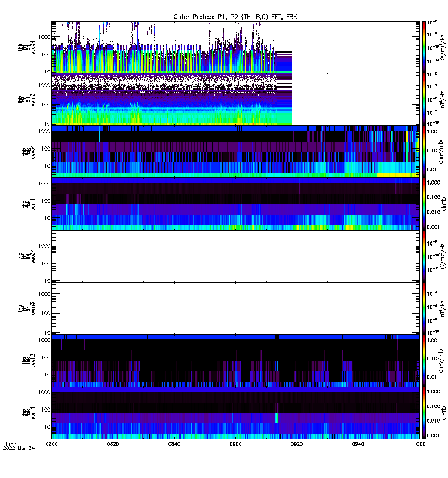
Task: Click the plot title 'Outer Probes: P1, P2 (TH-B,C) FFT, FBK'
Action: [x=235, y=17]
